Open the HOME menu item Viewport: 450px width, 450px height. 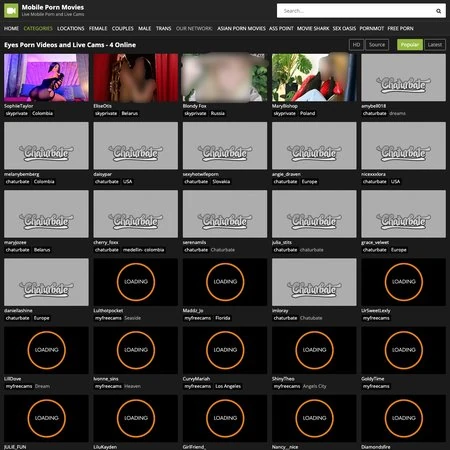pos(11,29)
